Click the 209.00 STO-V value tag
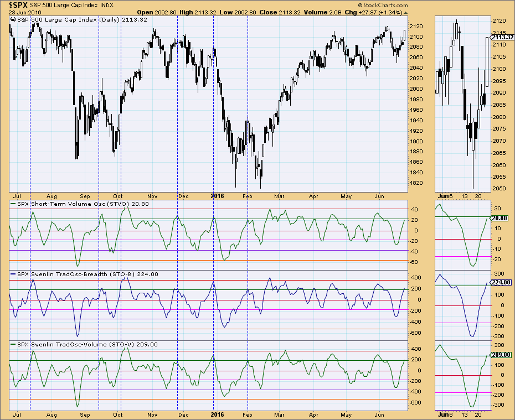This screenshot has width=515, height=420. click(501, 355)
